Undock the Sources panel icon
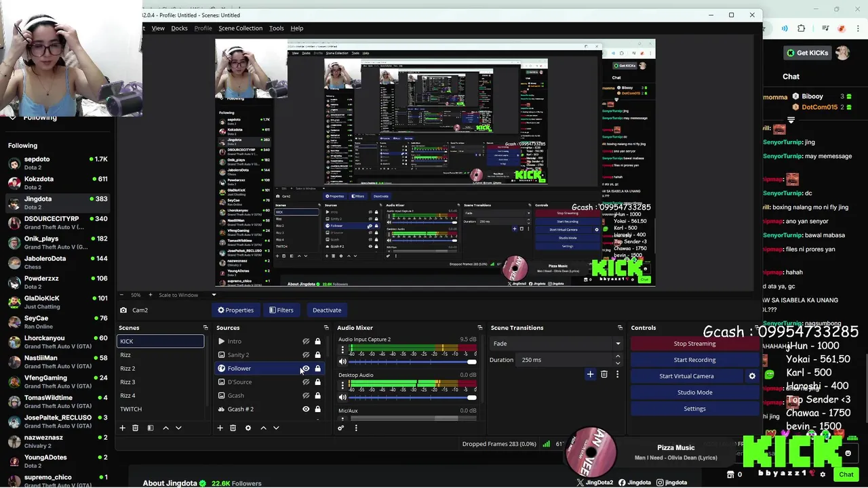This screenshot has width=868, height=488. [x=328, y=328]
